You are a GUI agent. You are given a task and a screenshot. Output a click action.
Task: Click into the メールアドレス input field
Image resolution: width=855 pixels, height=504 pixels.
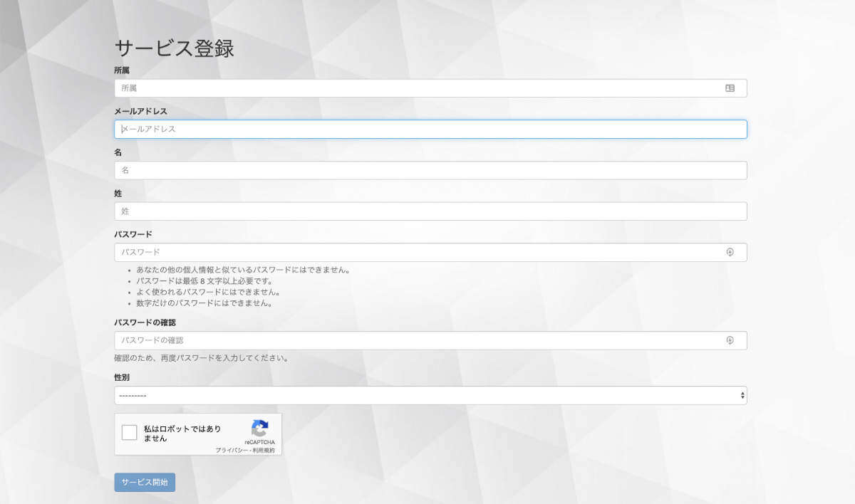(430, 130)
